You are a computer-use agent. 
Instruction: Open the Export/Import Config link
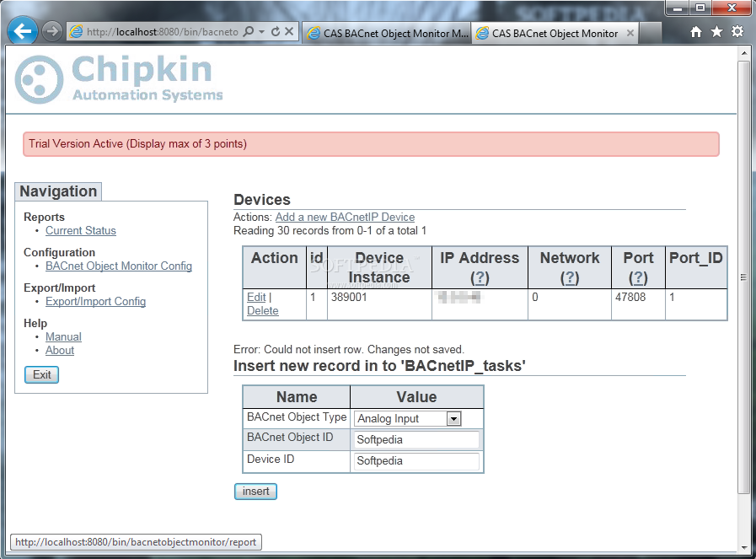click(x=95, y=302)
